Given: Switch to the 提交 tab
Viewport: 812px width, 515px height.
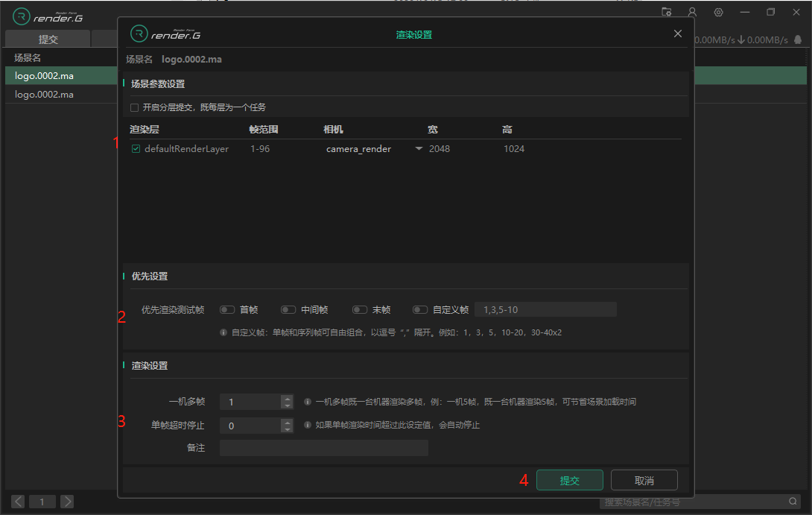Looking at the screenshot, I should click(x=48, y=40).
